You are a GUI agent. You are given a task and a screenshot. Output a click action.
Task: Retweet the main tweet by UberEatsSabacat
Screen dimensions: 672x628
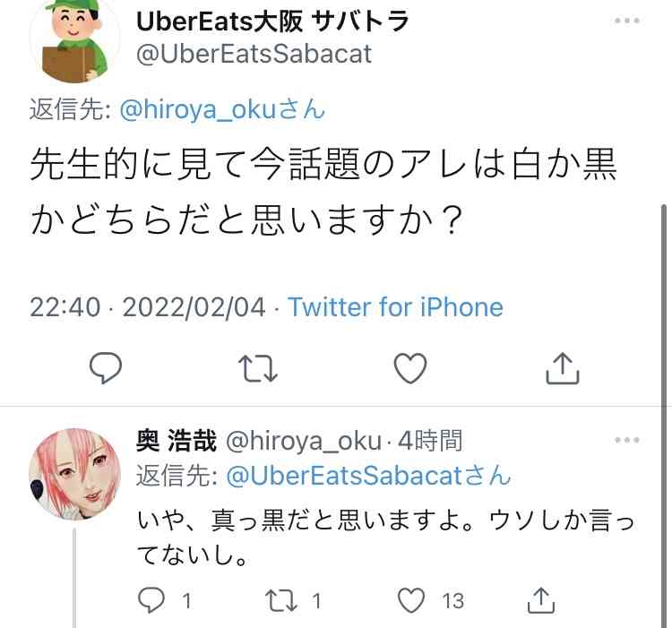257,368
